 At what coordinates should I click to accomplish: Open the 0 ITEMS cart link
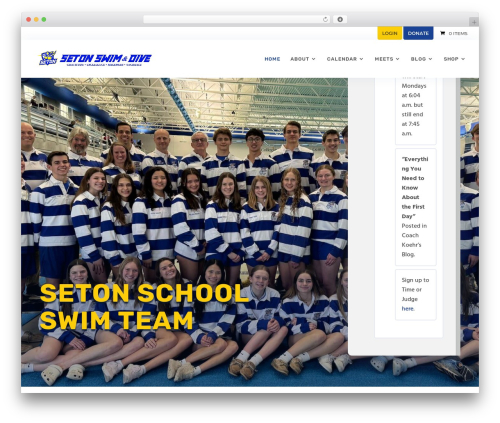(x=458, y=33)
